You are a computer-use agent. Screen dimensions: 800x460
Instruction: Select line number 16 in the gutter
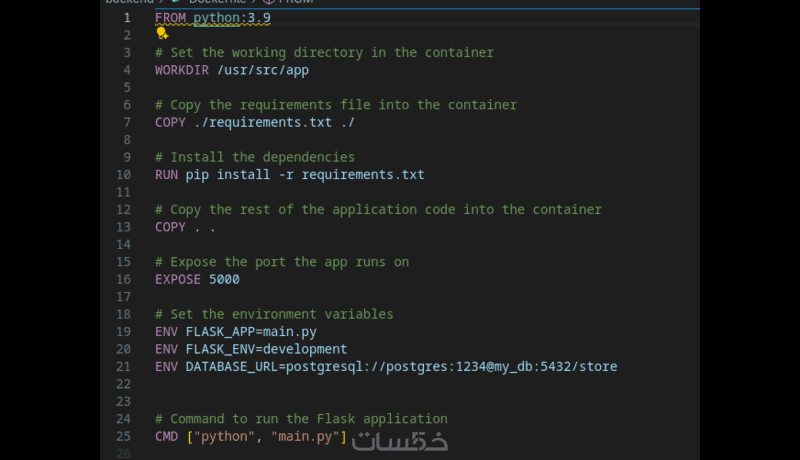pyautogui.click(x=123, y=280)
